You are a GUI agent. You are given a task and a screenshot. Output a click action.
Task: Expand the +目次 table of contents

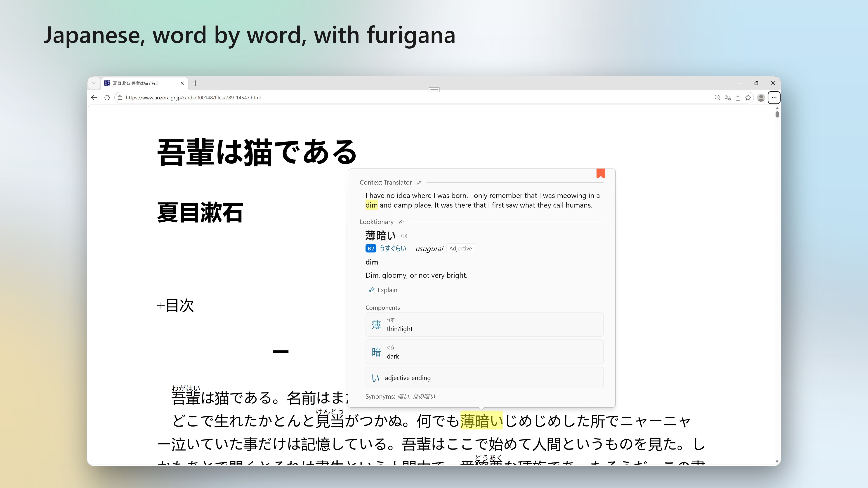pyautogui.click(x=175, y=305)
